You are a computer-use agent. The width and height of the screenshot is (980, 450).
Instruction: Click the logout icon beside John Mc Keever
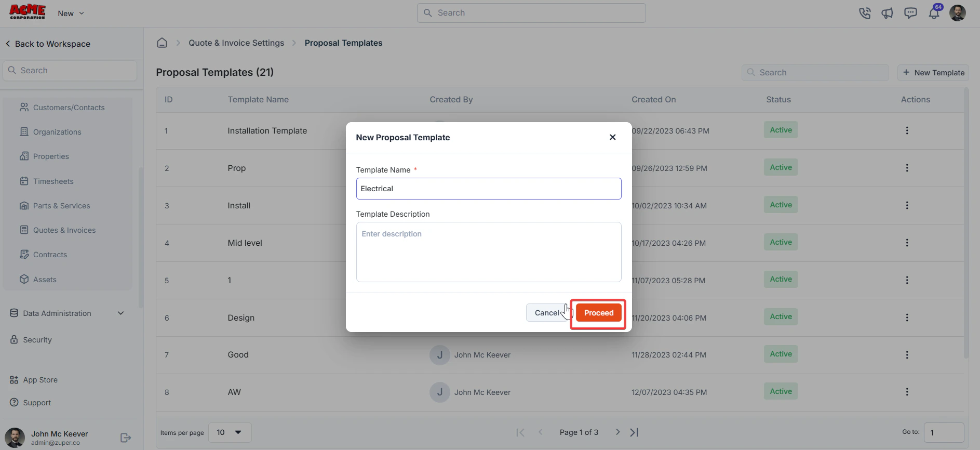[x=126, y=438]
